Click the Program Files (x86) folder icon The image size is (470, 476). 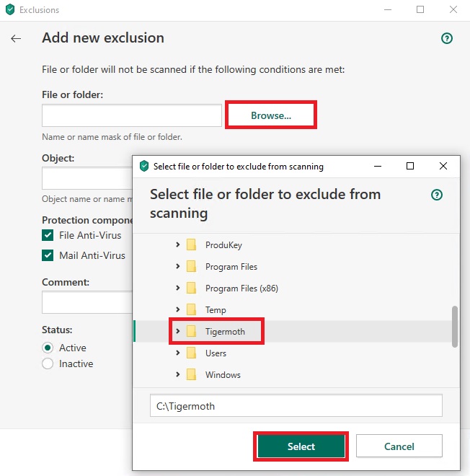pyautogui.click(x=191, y=288)
